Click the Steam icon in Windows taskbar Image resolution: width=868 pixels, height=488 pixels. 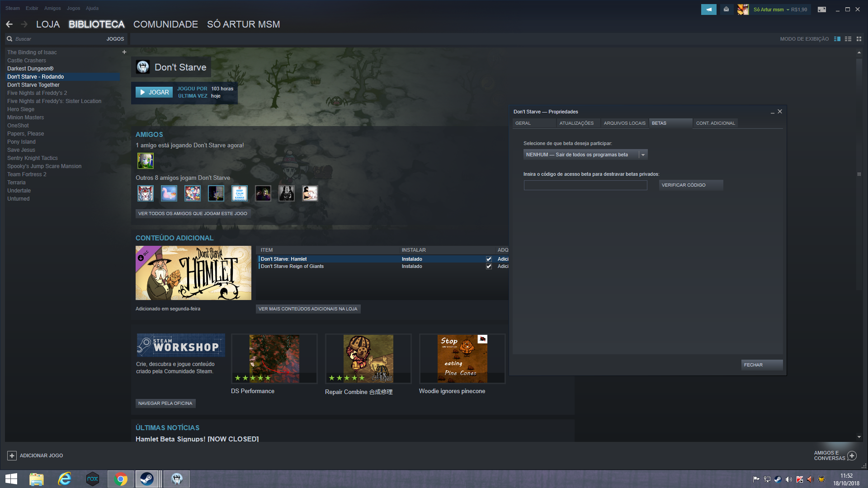pyautogui.click(x=146, y=479)
